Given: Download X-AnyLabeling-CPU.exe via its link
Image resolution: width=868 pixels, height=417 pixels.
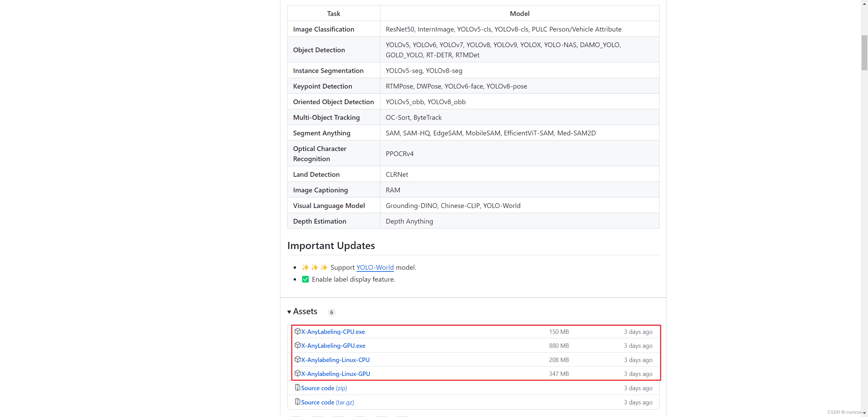Looking at the screenshot, I should [x=333, y=332].
